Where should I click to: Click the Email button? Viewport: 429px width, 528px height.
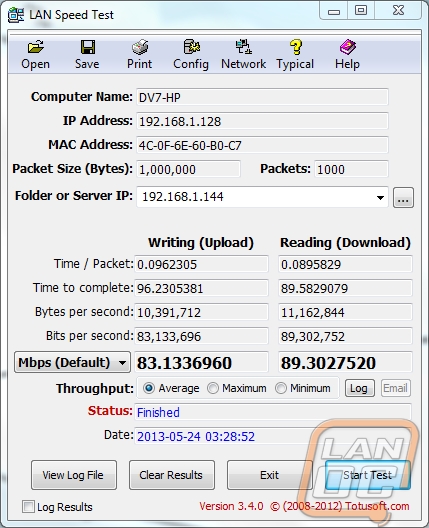(396, 388)
